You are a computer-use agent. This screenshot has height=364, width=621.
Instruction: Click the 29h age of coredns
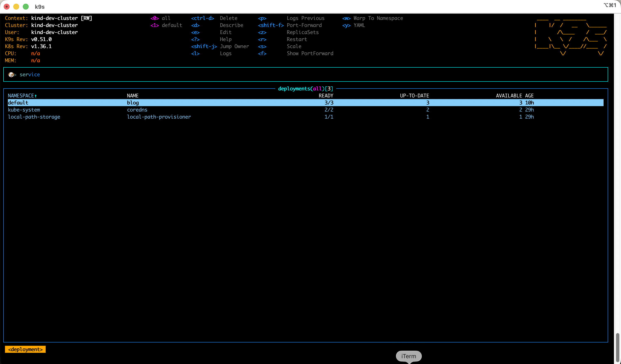point(529,110)
